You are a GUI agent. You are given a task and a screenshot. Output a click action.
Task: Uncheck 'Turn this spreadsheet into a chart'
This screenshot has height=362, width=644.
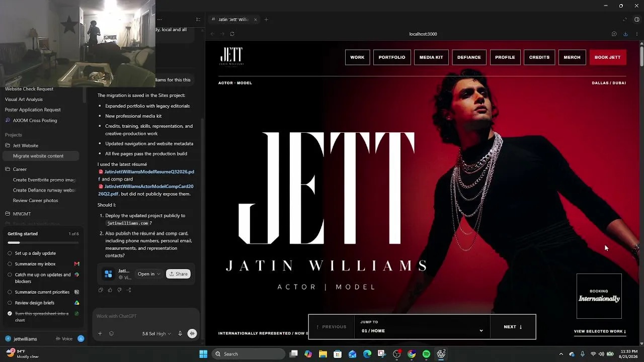coord(10,314)
